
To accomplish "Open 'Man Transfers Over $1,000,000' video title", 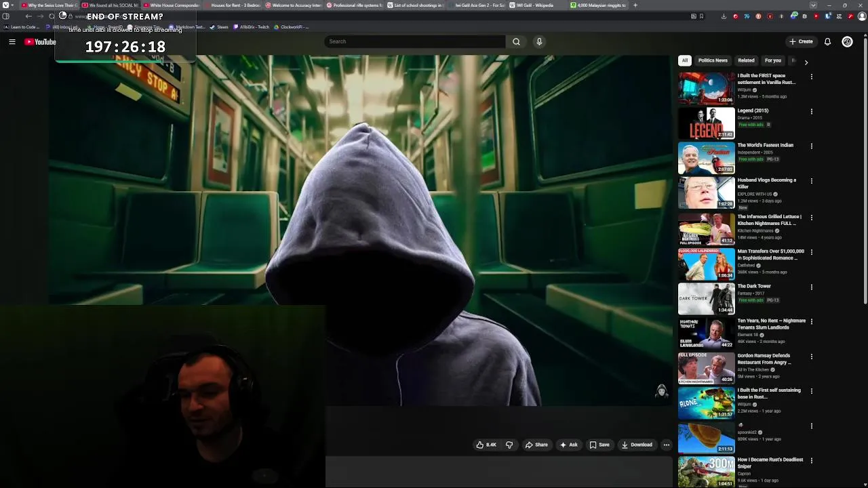I will coord(771,255).
